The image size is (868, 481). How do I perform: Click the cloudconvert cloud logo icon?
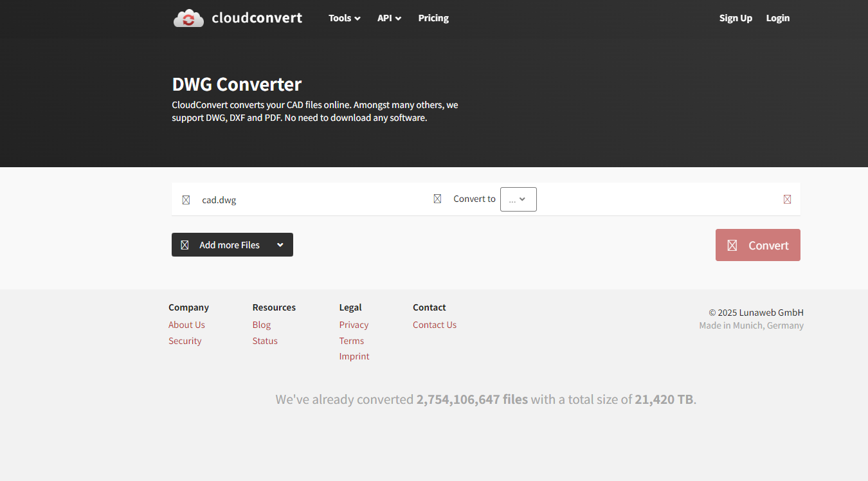(x=188, y=18)
